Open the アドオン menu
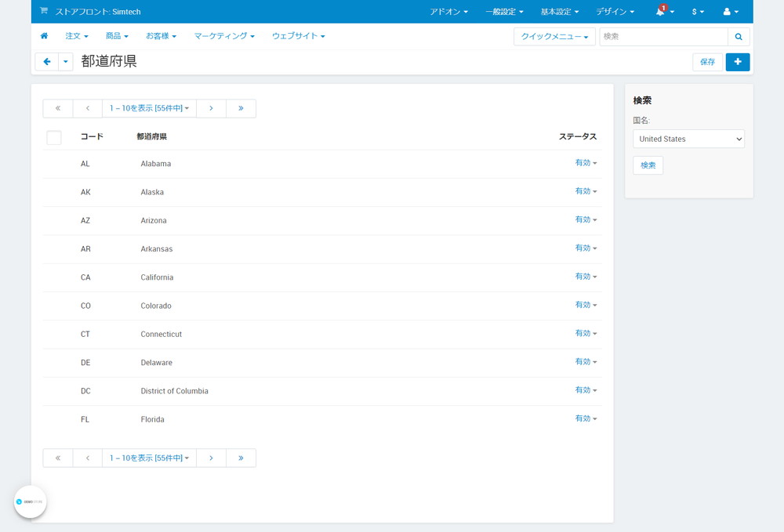This screenshot has height=532, width=784. tap(448, 12)
